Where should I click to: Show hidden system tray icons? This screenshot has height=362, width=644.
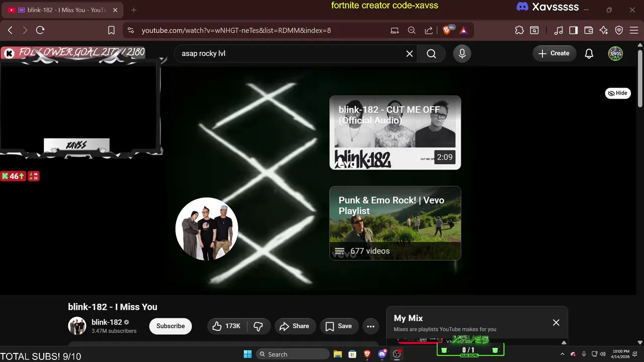[x=563, y=354]
